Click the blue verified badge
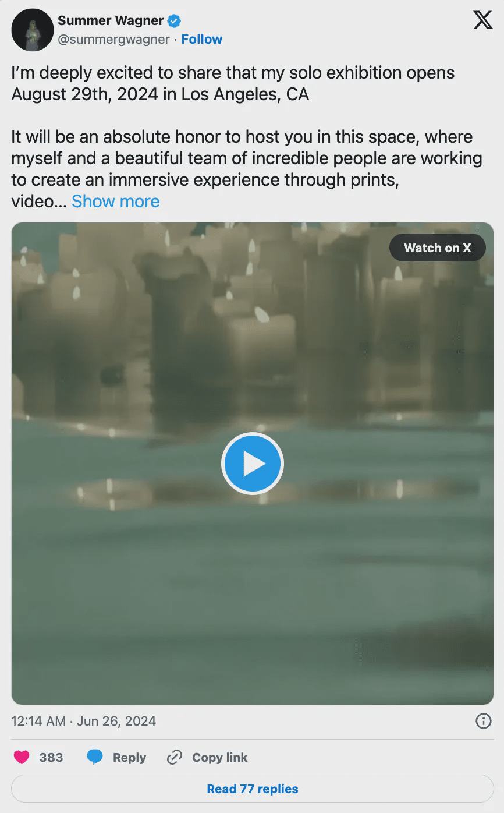 (174, 21)
